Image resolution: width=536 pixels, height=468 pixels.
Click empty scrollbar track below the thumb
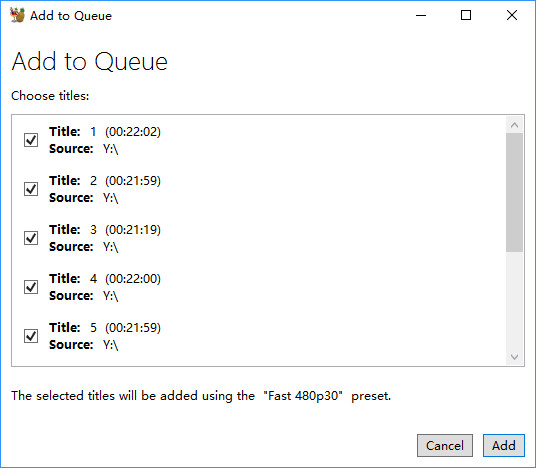(x=514, y=301)
